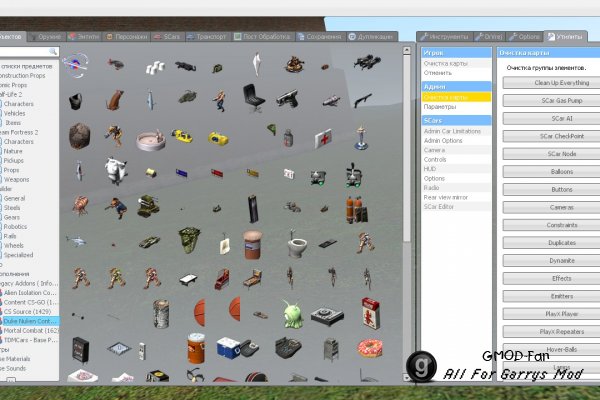
Task: Select the brown boulder rock icon
Action: [79, 136]
